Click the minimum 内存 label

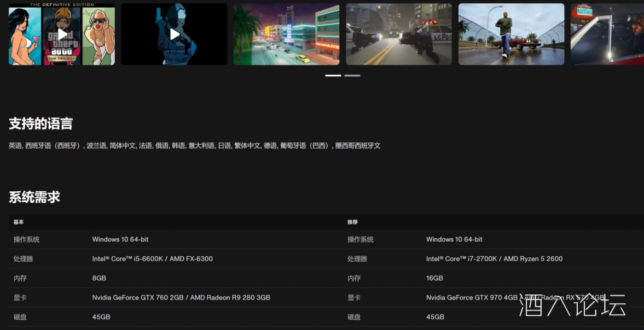coord(20,278)
